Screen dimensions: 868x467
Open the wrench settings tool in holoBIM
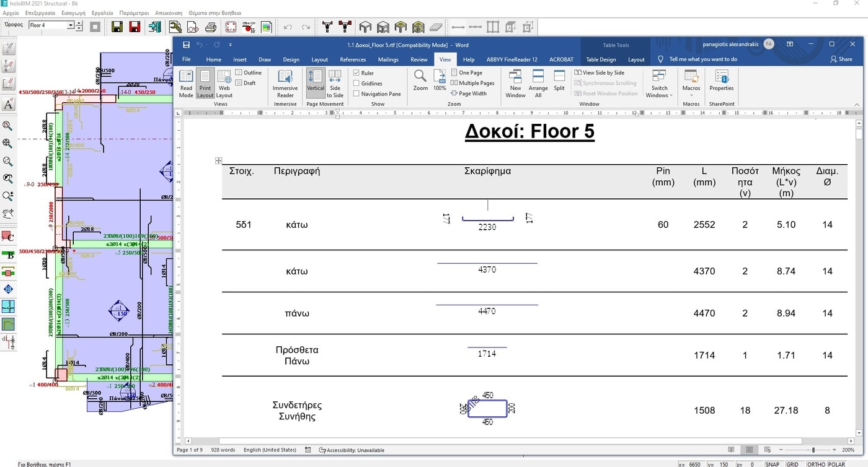click(175, 27)
